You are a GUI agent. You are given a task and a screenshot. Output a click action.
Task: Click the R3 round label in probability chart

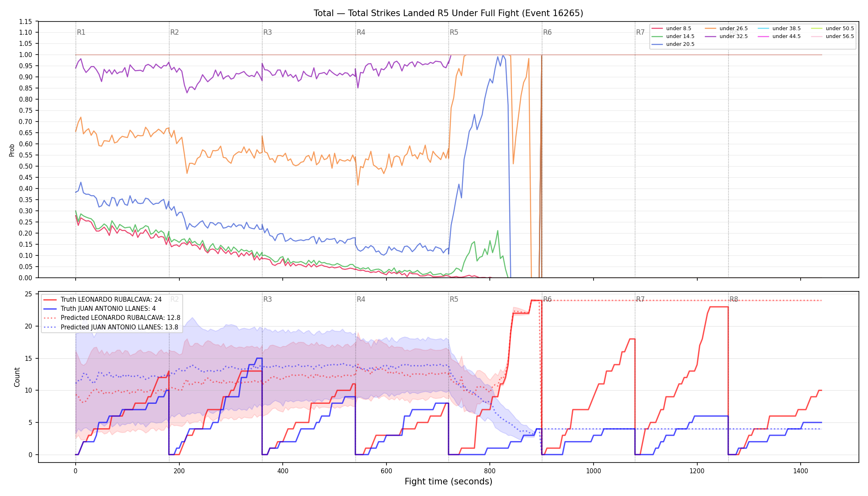pyautogui.click(x=267, y=32)
